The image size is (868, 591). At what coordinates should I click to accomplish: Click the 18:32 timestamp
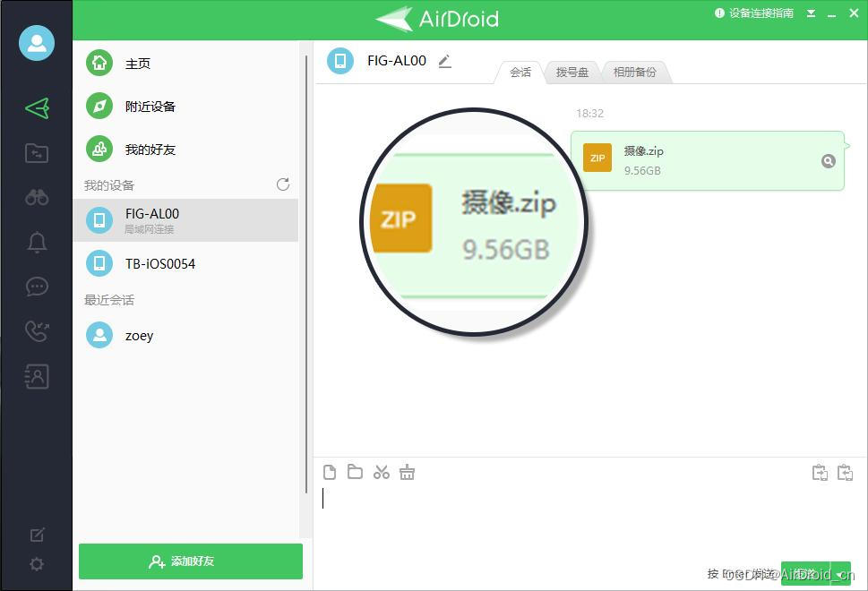pyautogui.click(x=589, y=114)
